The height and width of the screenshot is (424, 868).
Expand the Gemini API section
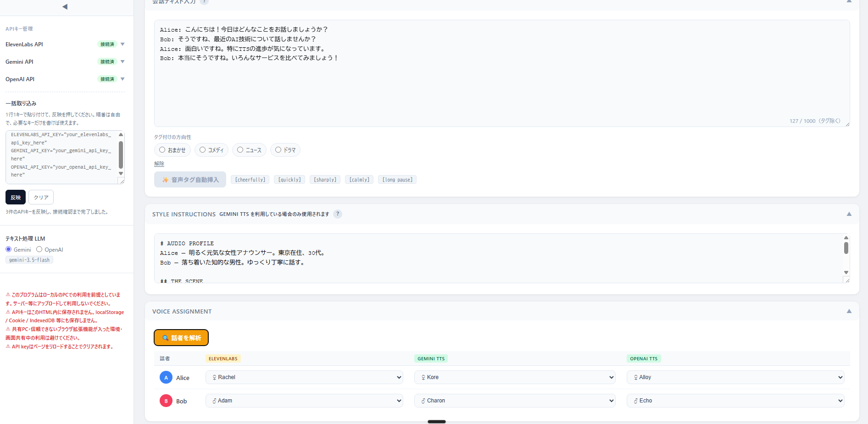122,62
